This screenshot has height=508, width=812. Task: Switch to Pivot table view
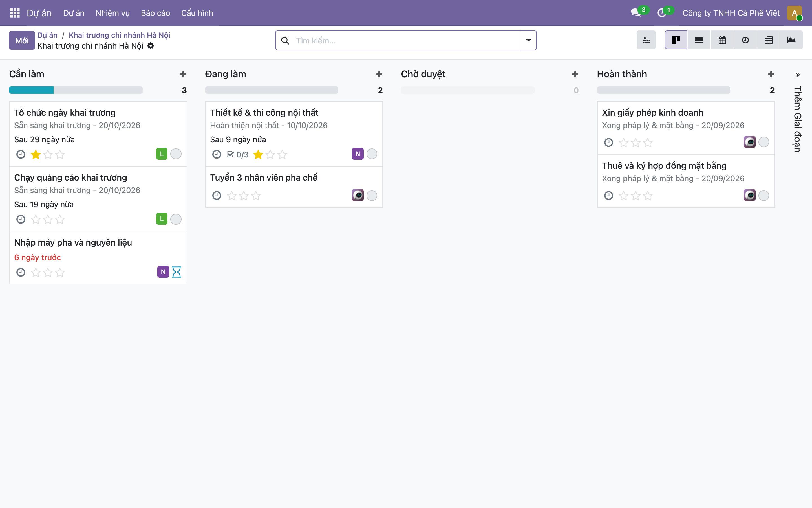point(768,40)
